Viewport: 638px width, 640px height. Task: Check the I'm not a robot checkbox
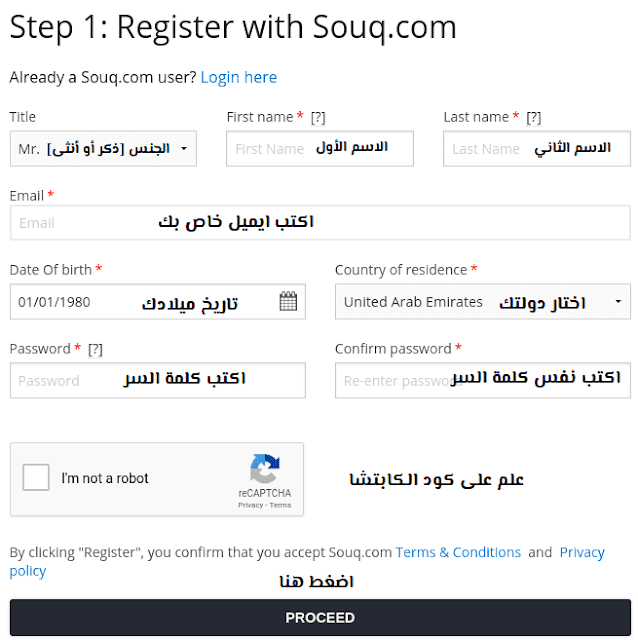36,478
